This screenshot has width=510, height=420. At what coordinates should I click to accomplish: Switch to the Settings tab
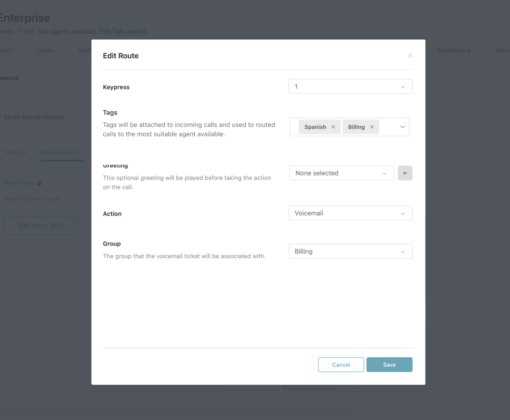click(x=15, y=152)
